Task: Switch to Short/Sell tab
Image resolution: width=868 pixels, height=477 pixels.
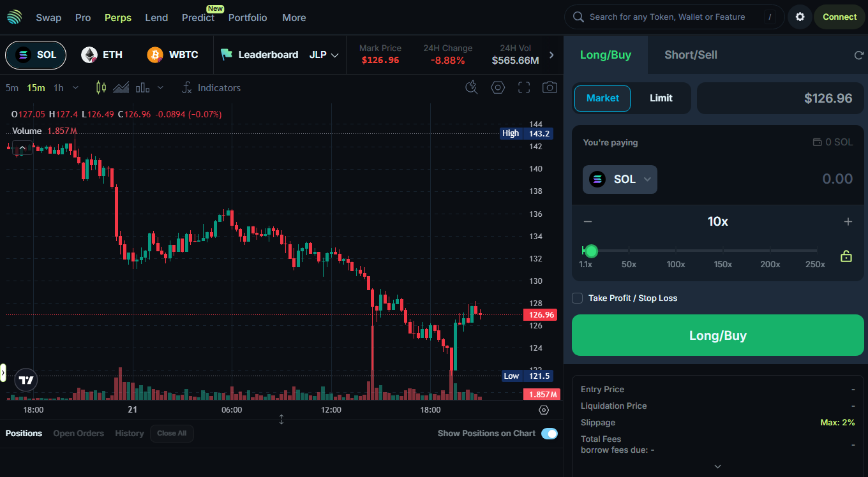Action: click(691, 55)
